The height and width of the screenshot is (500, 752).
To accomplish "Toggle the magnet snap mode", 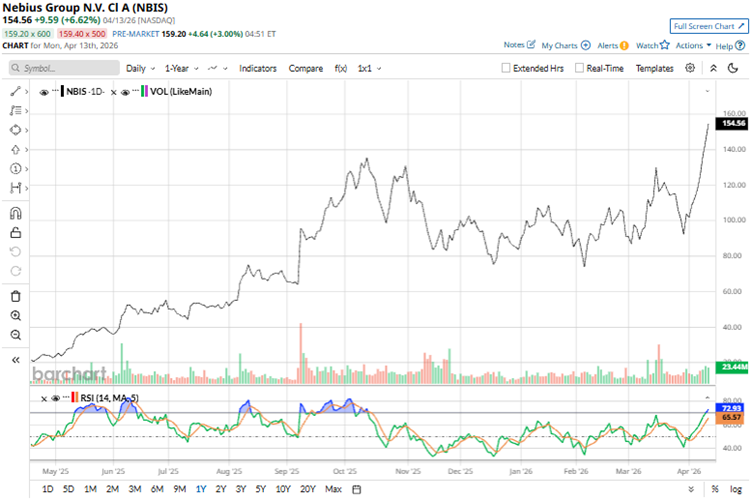I will (x=15, y=213).
